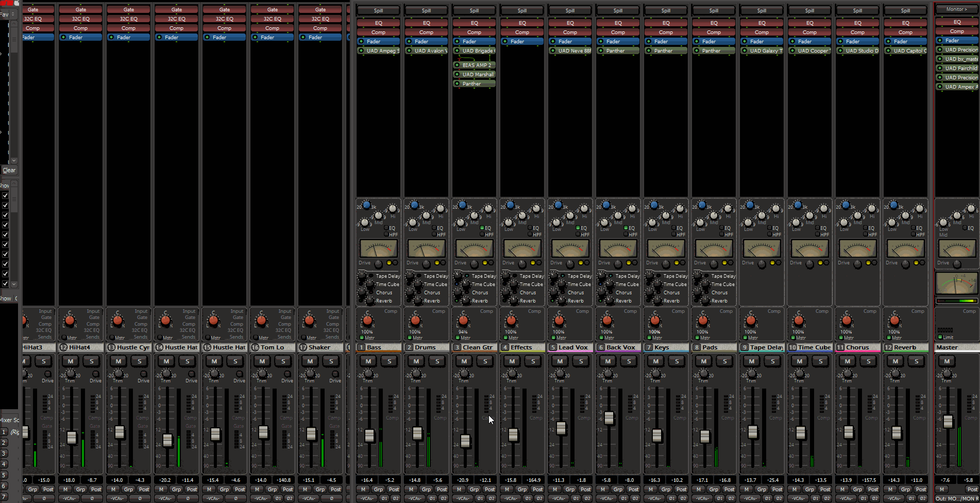Click the Drive knob on Effects bus

(522, 264)
